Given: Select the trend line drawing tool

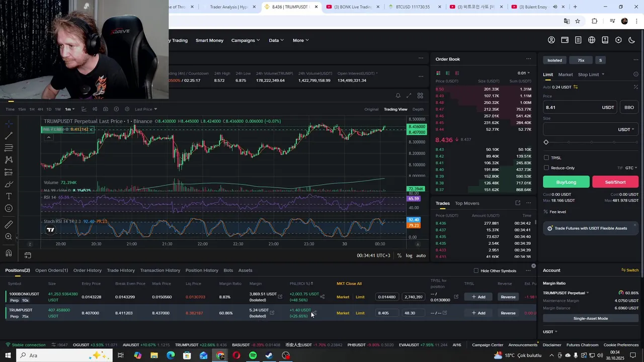Looking at the screenshot, I should pos(9,136).
